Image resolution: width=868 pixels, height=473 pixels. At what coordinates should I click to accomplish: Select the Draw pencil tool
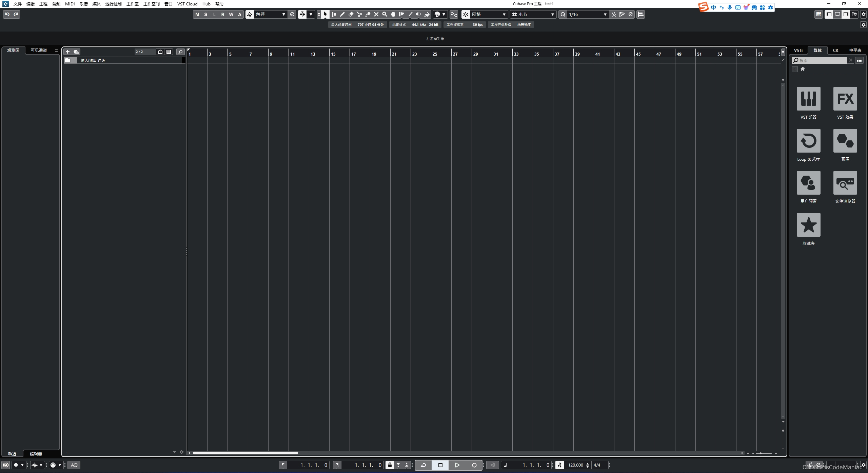click(x=342, y=14)
